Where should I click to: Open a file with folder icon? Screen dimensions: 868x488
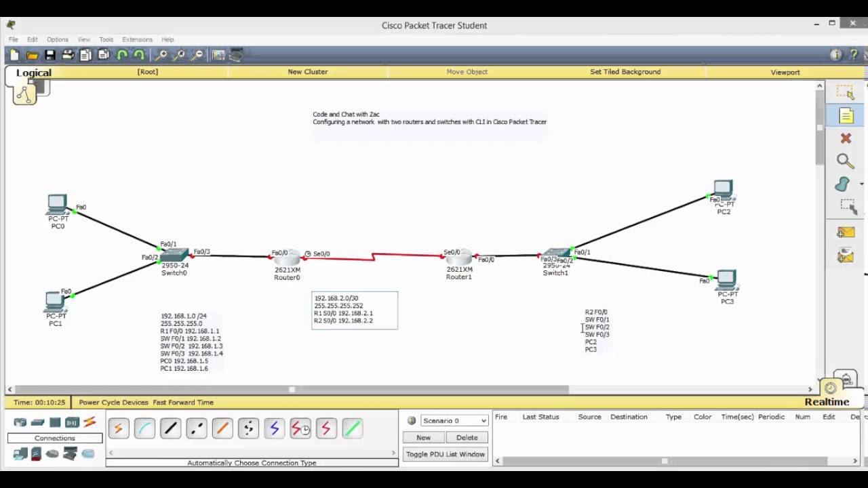tap(32, 55)
